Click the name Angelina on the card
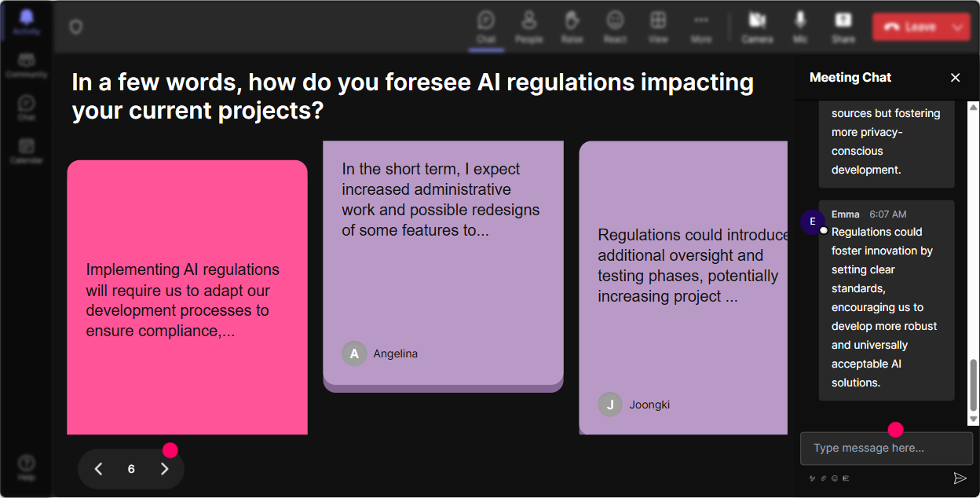Viewport: 980px width, 498px height. coord(396,353)
